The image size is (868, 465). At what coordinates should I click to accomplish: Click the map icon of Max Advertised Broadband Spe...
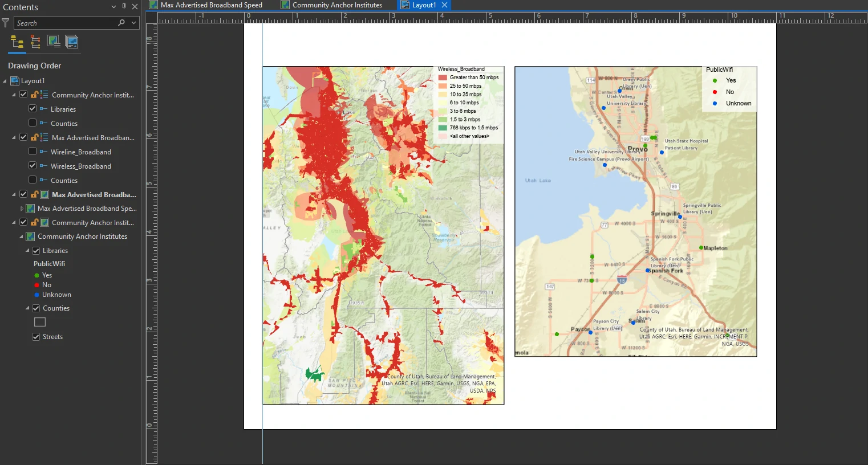(x=31, y=209)
